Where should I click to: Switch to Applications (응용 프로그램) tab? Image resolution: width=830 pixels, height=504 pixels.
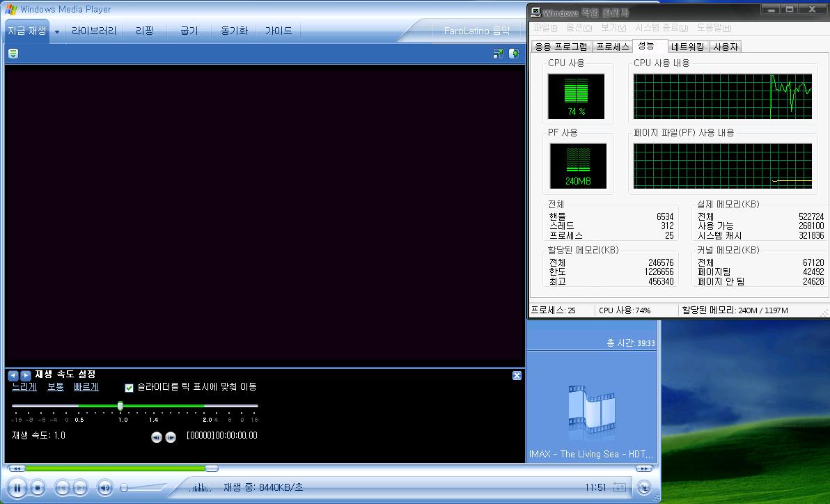pos(561,47)
